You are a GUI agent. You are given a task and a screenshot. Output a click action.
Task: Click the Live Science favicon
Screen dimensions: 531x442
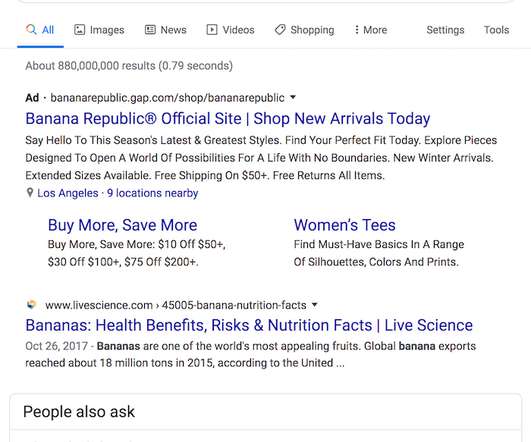pyautogui.click(x=31, y=305)
